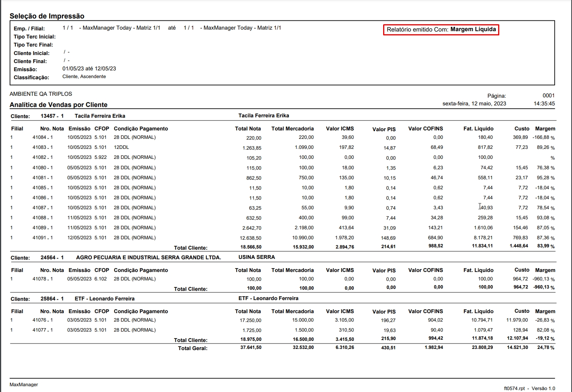
Task: Click the 'AMBIENTE QA TRIPLOS' line
Action: pyautogui.click(x=41, y=94)
